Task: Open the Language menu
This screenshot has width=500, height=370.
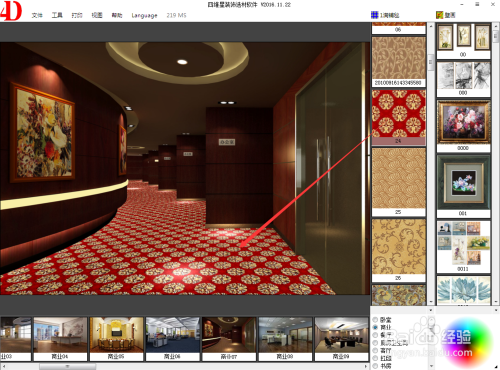Action: [x=144, y=15]
